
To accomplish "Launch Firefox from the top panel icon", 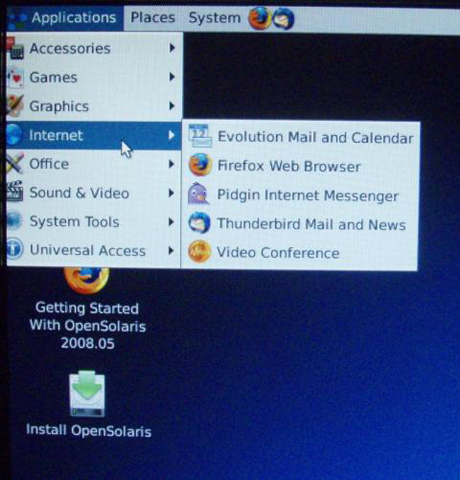I will pos(260,18).
